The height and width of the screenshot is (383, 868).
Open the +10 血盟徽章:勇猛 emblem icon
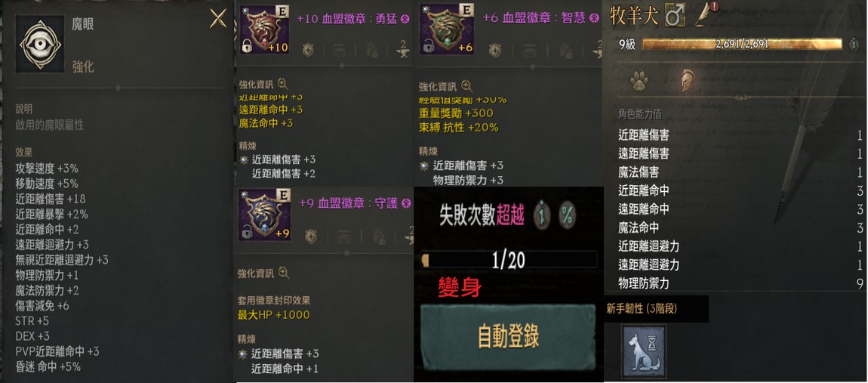point(263,29)
